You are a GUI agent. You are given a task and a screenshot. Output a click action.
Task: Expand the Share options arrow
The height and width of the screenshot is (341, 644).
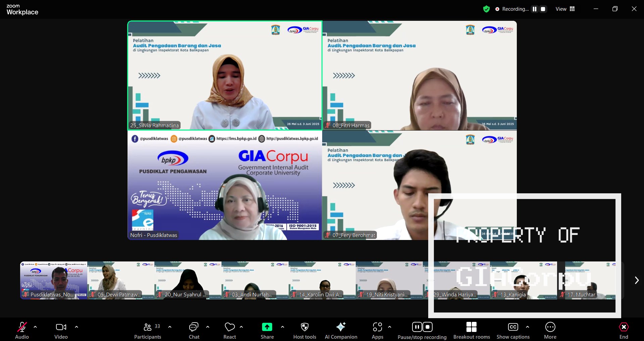[283, 327]
